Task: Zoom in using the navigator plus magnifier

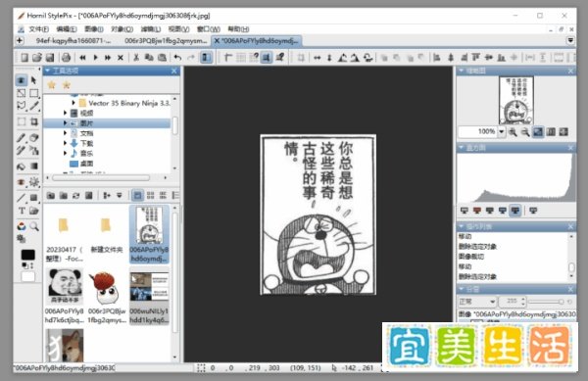Action: (513, 132)
